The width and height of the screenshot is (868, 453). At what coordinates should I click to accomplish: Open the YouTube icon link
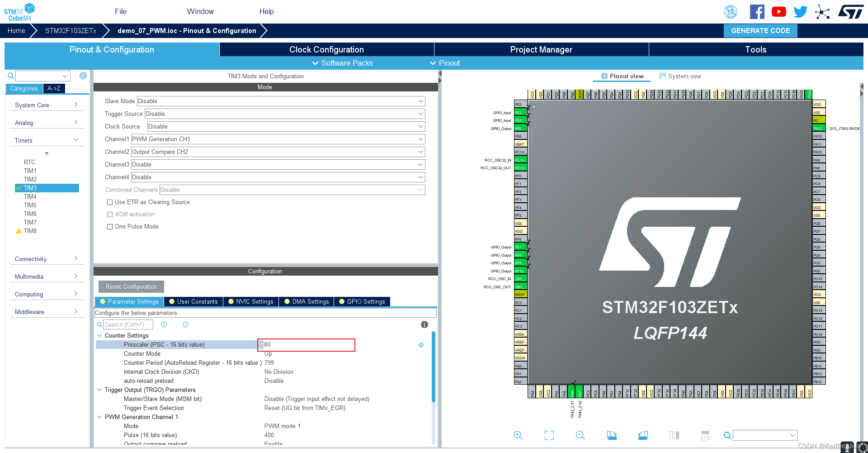778,12
